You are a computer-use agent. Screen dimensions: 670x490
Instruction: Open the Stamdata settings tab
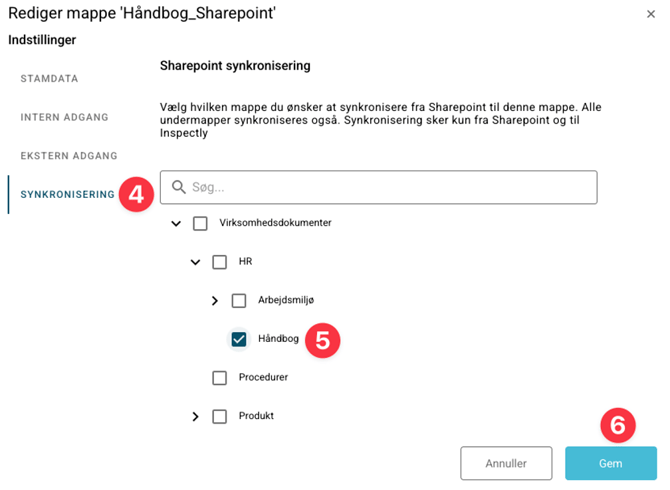pyautogui.click(x=50, y=79)
